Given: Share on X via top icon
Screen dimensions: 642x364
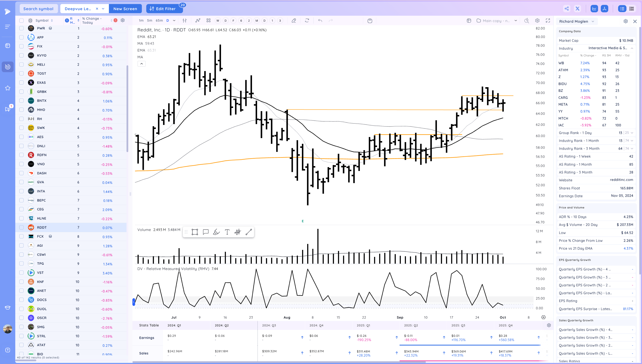Looking at the screenshot, I should (577, 8).
